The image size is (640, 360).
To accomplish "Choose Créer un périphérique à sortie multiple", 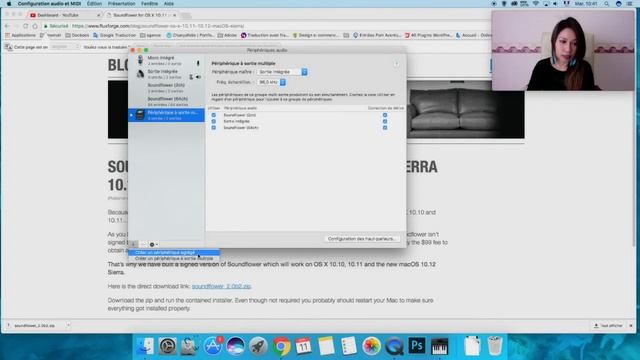I will [174, 258].
